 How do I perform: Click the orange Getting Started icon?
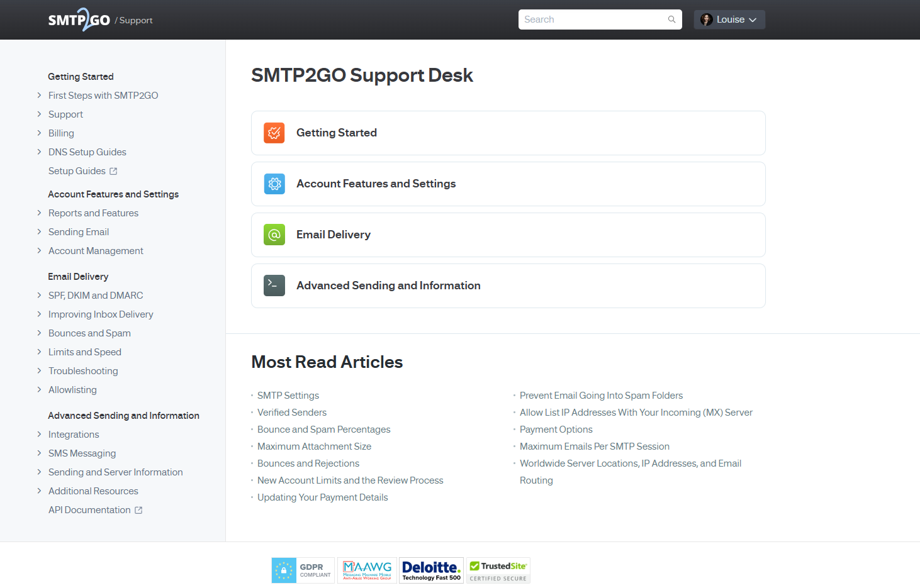pos(274,133)
